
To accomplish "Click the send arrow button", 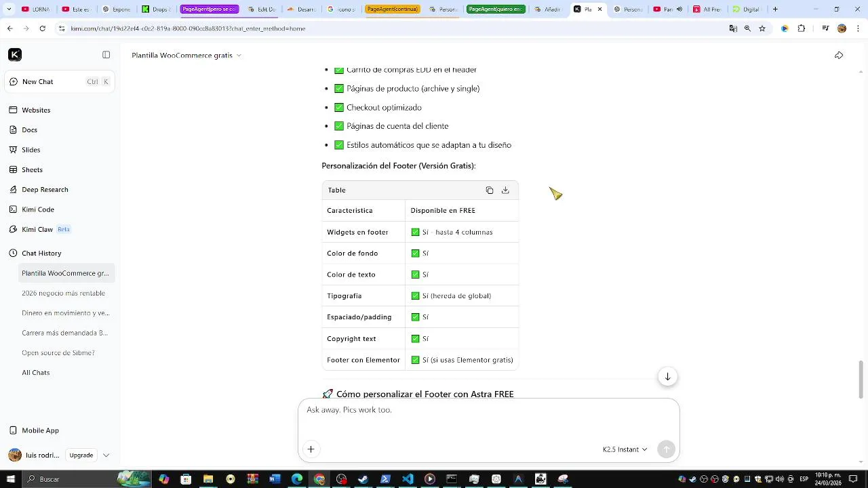I will point(666,449).
